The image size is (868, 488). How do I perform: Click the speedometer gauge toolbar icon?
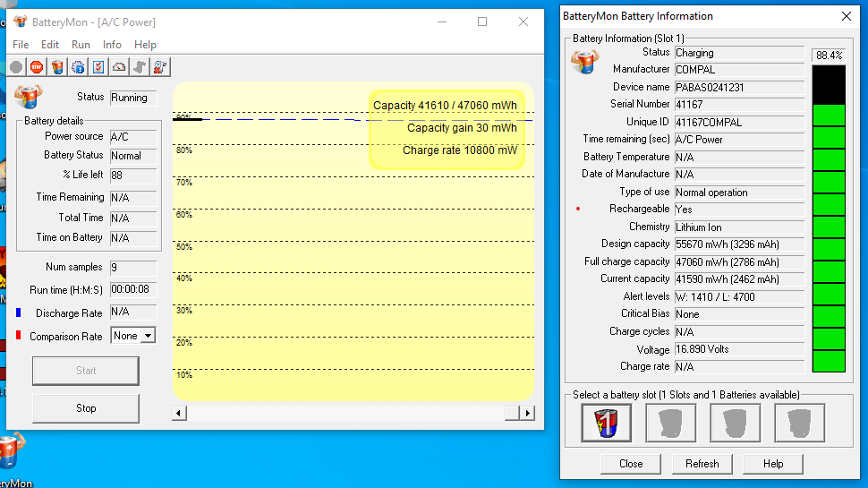(119, 67)
